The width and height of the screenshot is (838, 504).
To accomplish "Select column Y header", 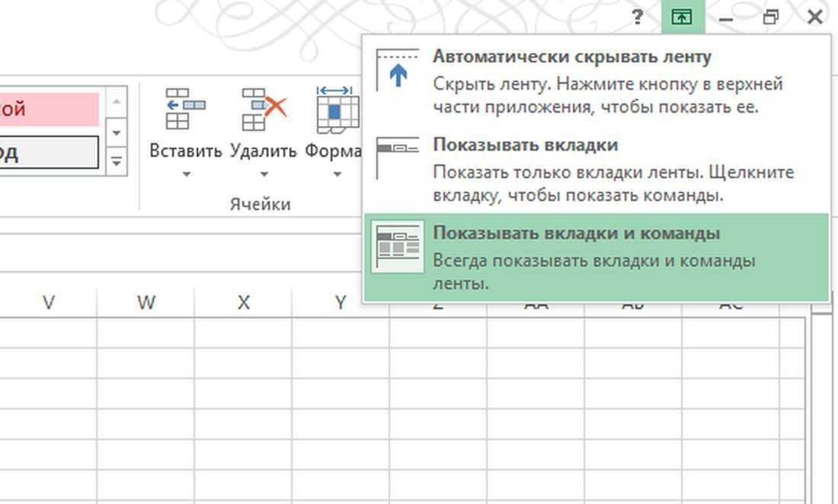I will click(340, 302).
